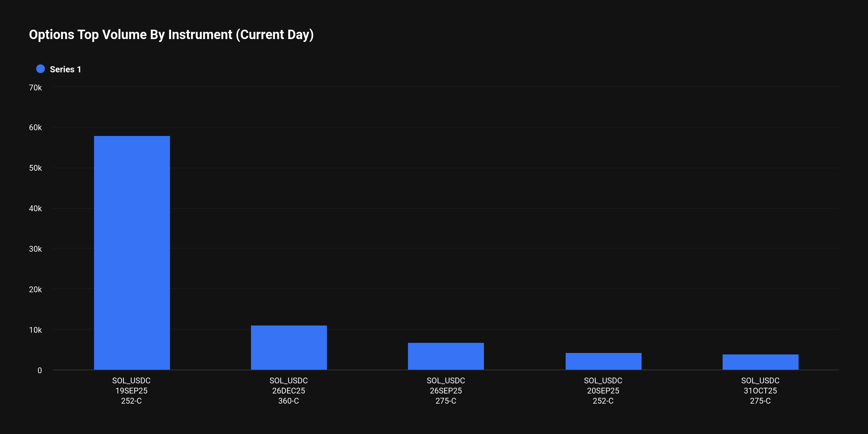
Task: Click the 31OCT25 275-C axis label
Action: point(760,391)
